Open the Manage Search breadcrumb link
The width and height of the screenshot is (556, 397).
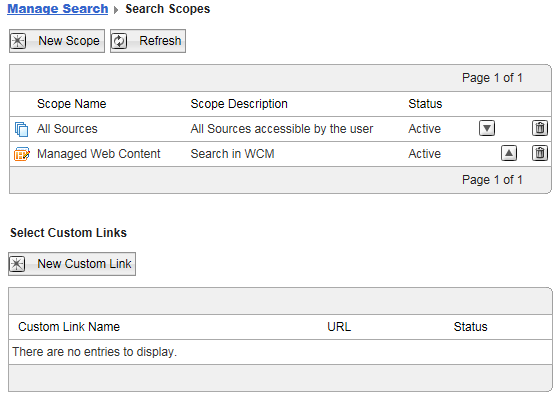coord(58,9)
